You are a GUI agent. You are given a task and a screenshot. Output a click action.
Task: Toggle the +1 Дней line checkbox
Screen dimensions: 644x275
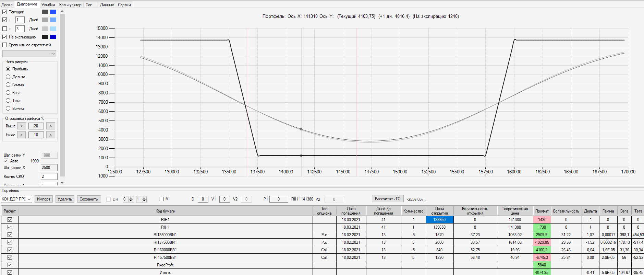(x=5, y=20)
